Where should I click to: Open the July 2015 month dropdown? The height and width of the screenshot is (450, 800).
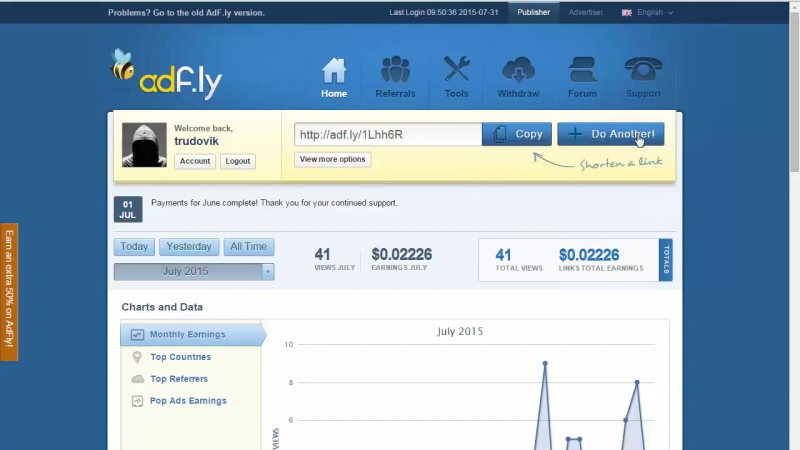194,271
